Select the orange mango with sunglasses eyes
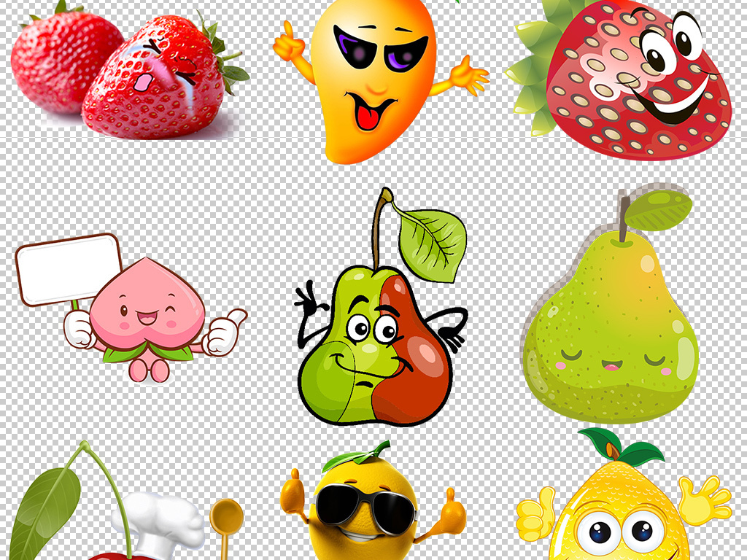Viewport: 747px width, 560px height. [380, 82]
